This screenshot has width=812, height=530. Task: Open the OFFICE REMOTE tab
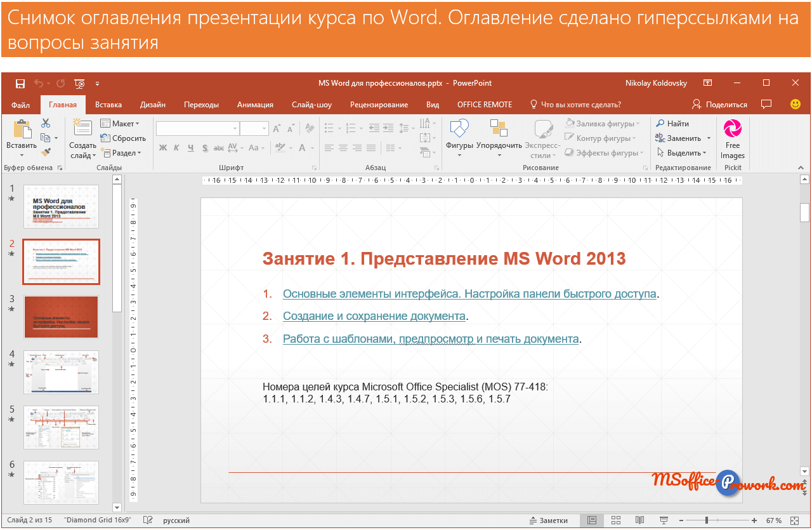click(x=485, y=104)
